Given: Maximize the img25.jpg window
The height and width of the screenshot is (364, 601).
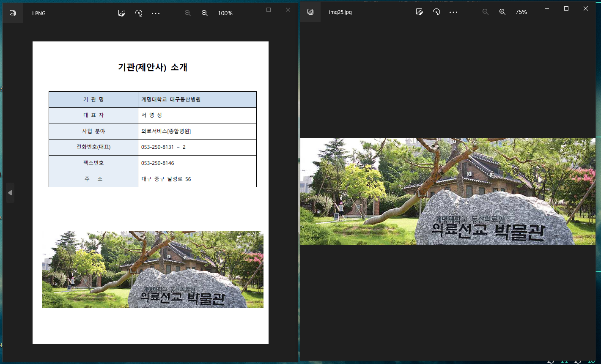Looking at the screenshot, I should (566, 8).
